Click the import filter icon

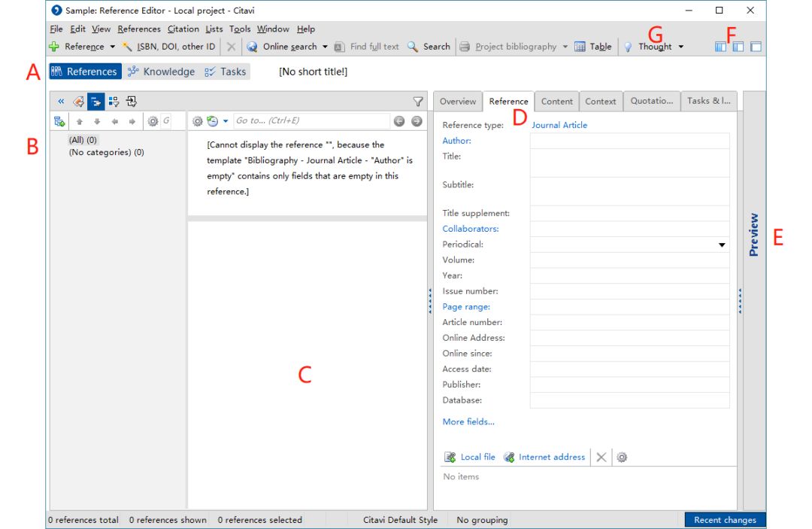pyautogui.click(x=131, y=102)
